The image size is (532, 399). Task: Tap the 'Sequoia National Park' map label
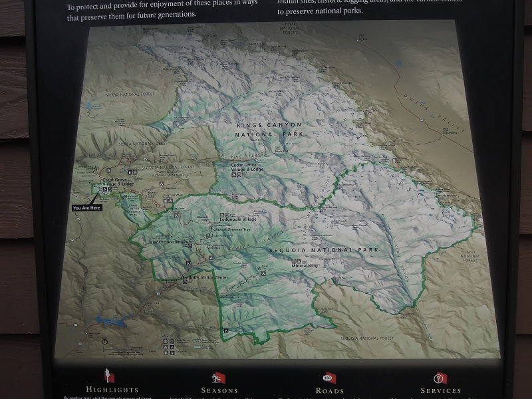coord(324,250)
